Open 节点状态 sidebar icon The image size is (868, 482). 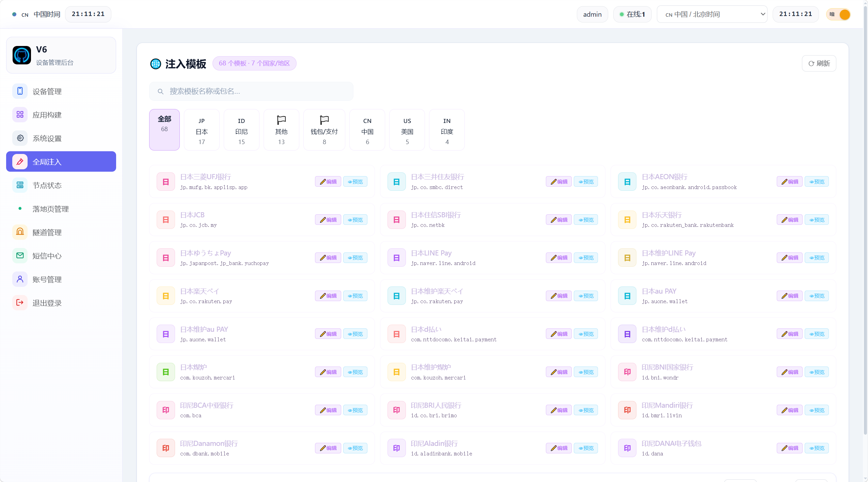[x=20, y=185]
